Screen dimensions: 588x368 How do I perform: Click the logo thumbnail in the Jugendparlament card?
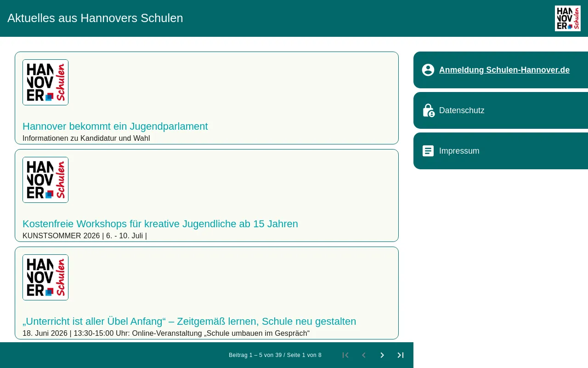click(x=45, y=82)
